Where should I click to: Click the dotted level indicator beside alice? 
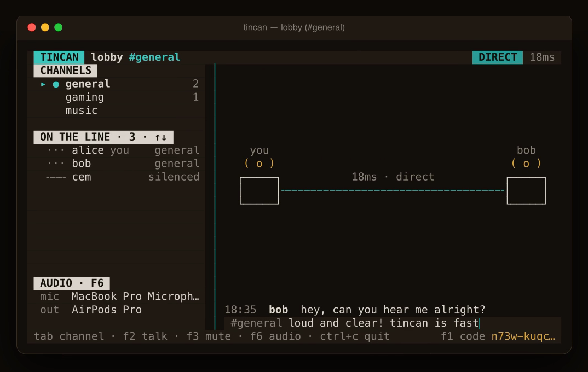[x=56, y=150]
